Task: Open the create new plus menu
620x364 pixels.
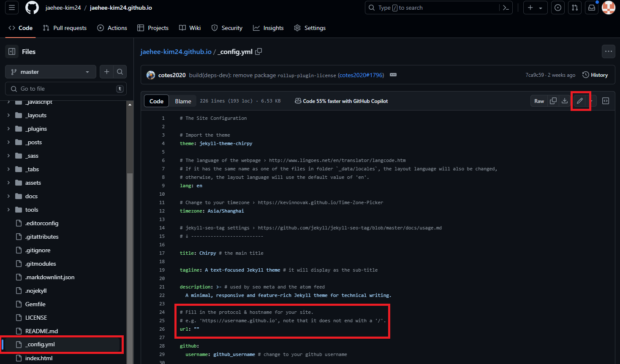Action: pyautogui.click(x=535, y=8)
